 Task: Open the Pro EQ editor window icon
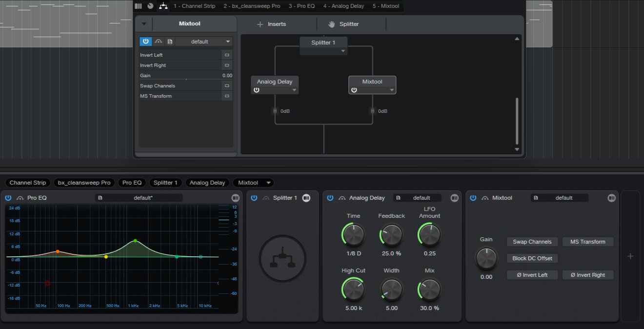pyautogui.click(x=236, y=198)
